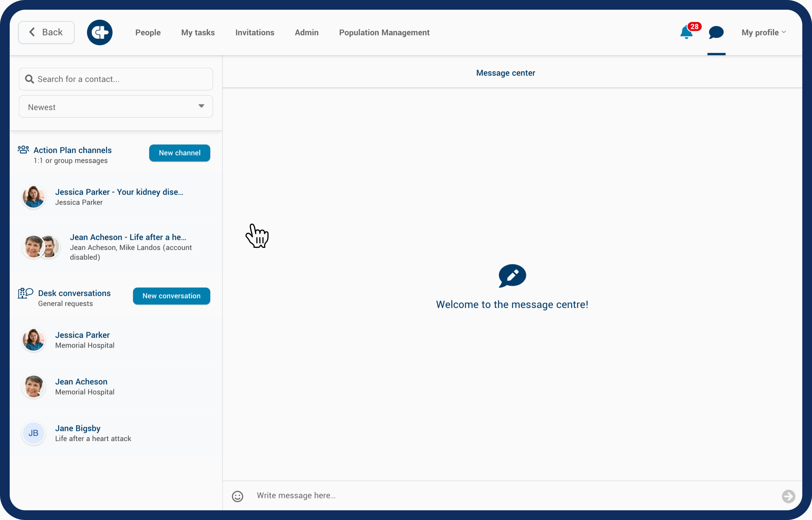Open the My profile dropdown menu
Image resolution: width=812 pixels, height=520 pixels.
(x=763, y=32)
